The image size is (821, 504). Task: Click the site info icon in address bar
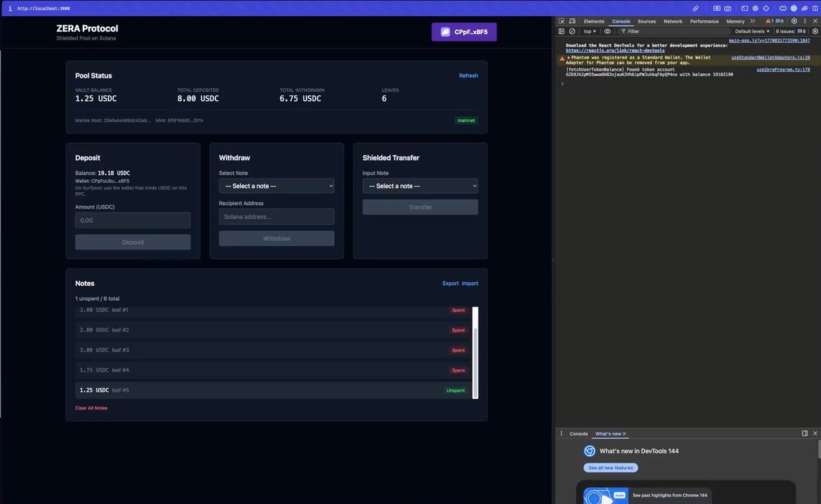10,8
